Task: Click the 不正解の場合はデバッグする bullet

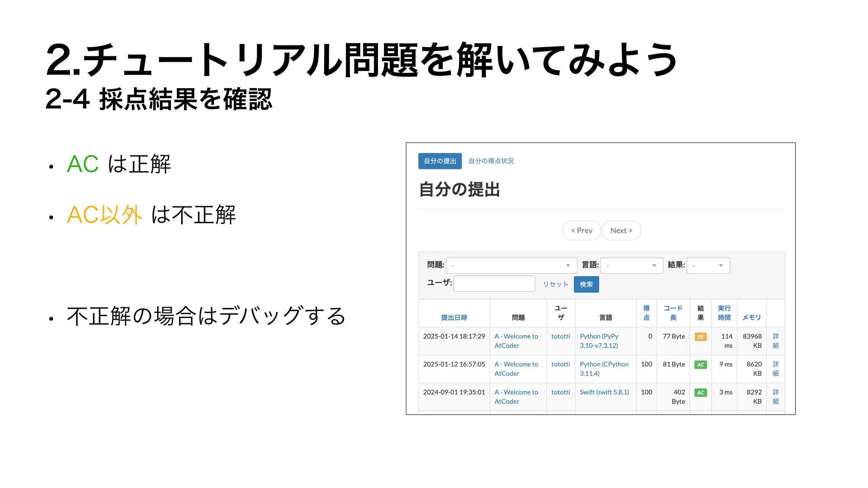Action: 206,316
